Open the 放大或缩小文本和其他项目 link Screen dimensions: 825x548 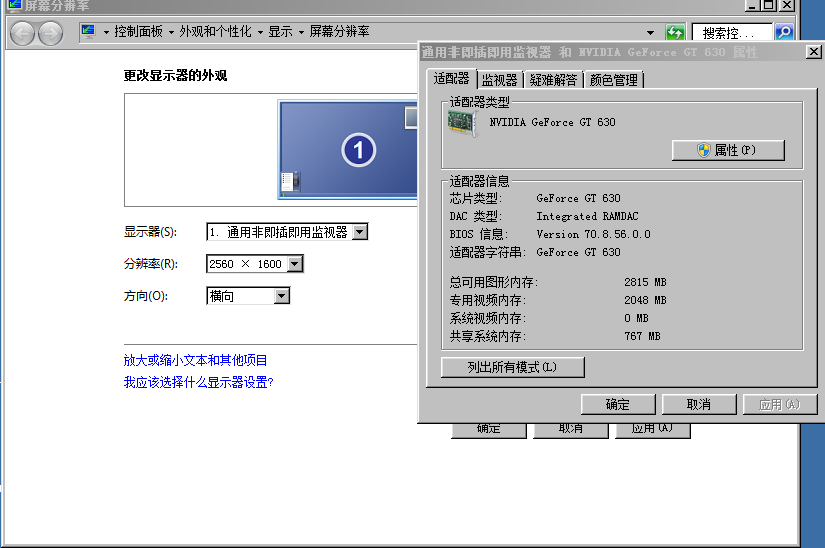[x=195, y=360]
